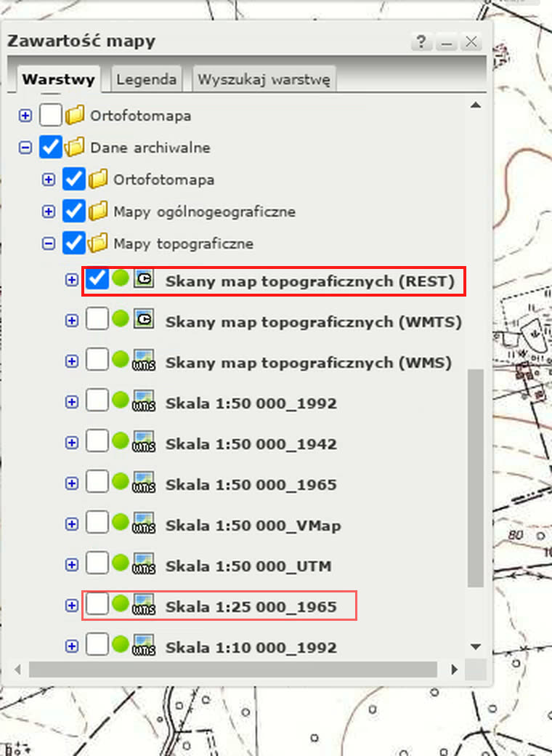Screen dimensions: 552x756
Task: Uncheck Ortofotomapa under Dane archiwalne
Action: click(73, 179)
